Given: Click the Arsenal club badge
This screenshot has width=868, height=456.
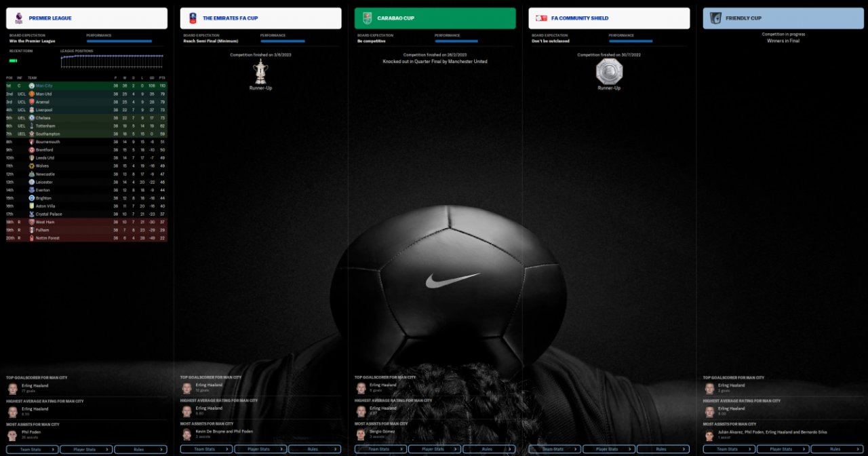Looking at the screenshot, I should coord(32,102).
